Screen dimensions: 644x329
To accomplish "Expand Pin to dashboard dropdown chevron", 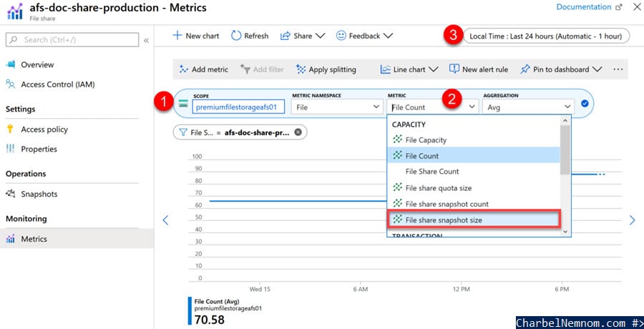I will 597,69.
